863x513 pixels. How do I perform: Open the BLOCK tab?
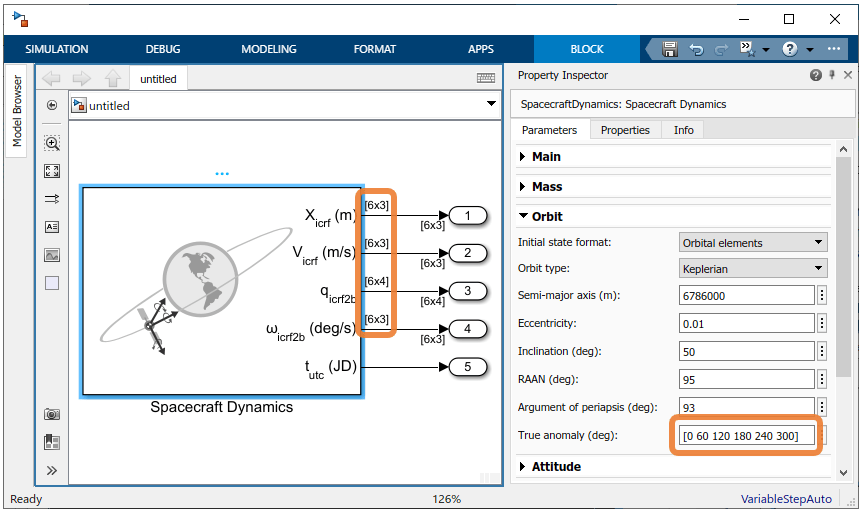tap(587, 49)
